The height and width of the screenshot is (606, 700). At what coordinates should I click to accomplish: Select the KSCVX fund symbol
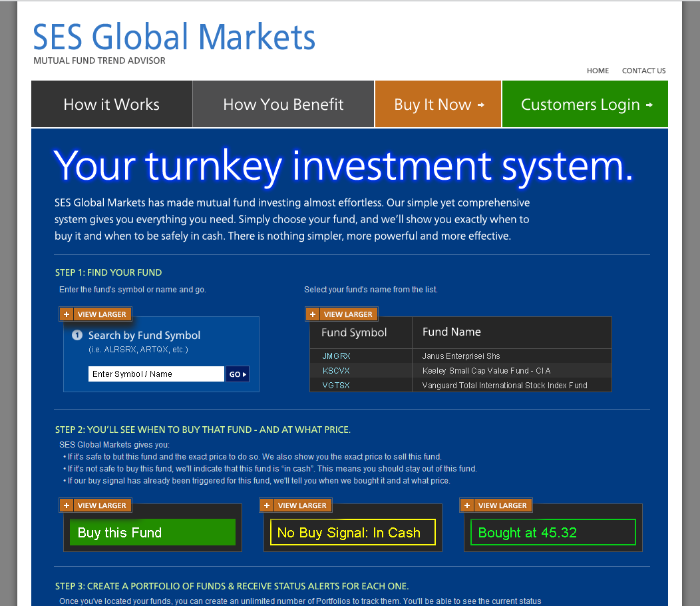[336, 371]
